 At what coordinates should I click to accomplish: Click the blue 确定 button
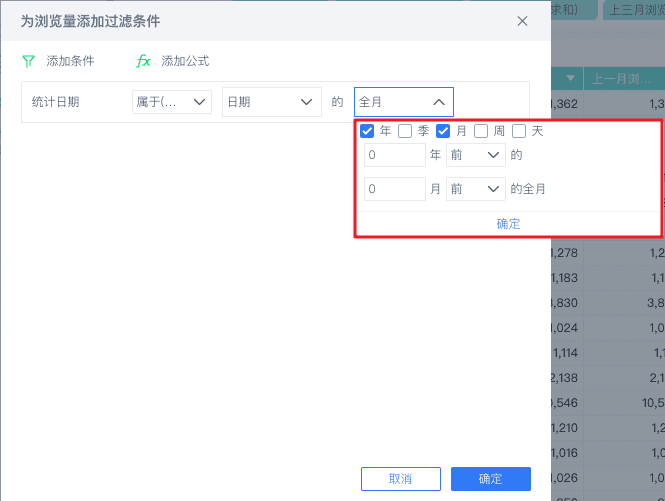pyautogui.click(x=491, y=479)
